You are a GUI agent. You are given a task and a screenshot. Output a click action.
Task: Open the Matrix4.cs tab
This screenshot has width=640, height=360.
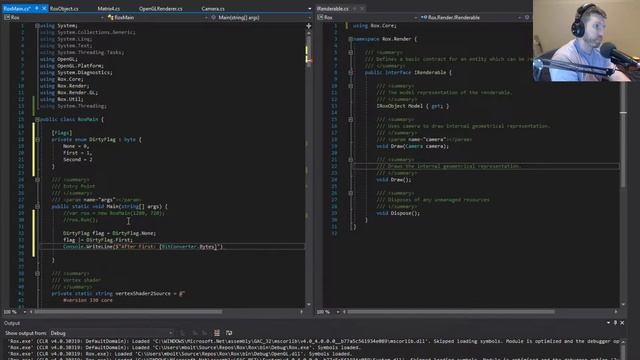109,9
